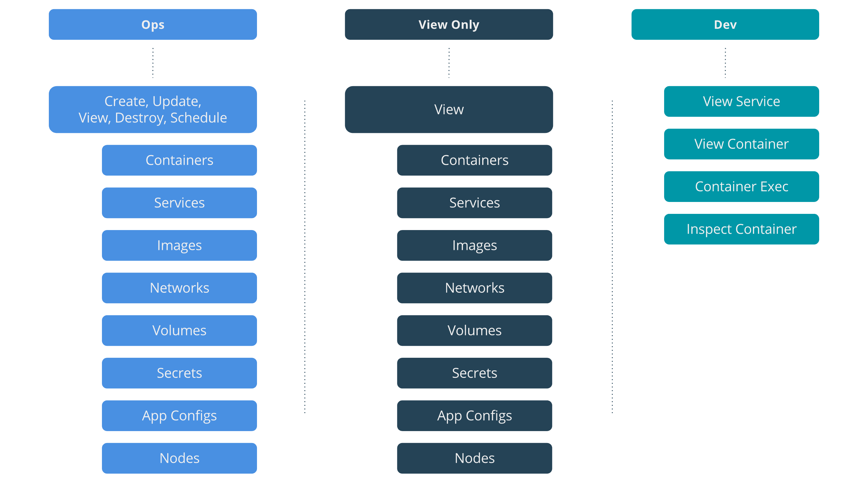
Task: Click App Configs in View Only column
Action: [474, 416]
